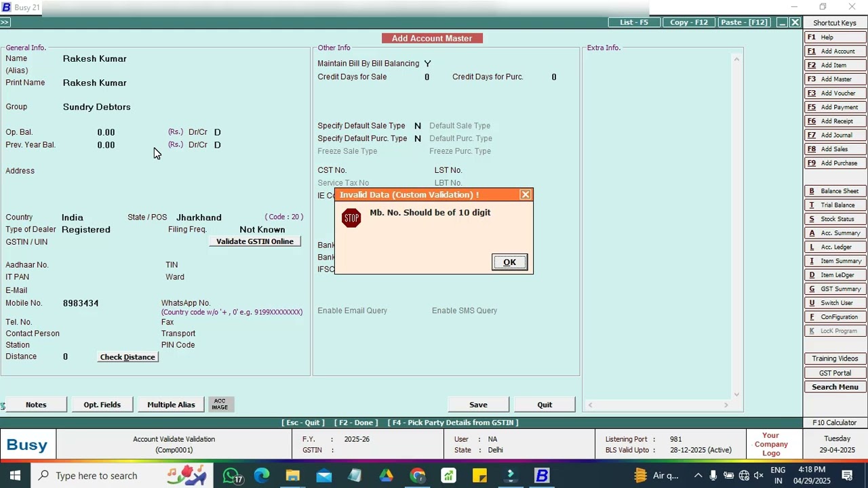
Task: Click Validate GSTIN Online button
Action: click(255, 241)
